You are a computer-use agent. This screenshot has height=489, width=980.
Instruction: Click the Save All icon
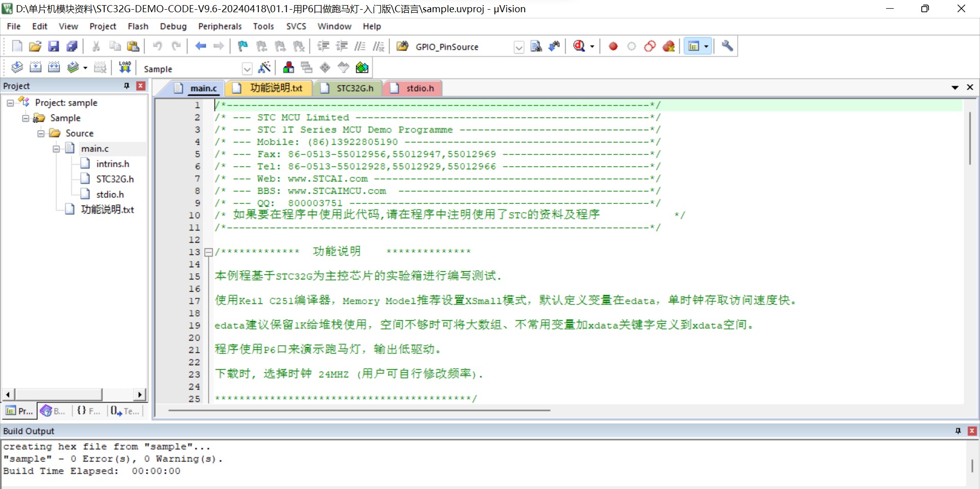pyautogui.click(x=72, y=46)
